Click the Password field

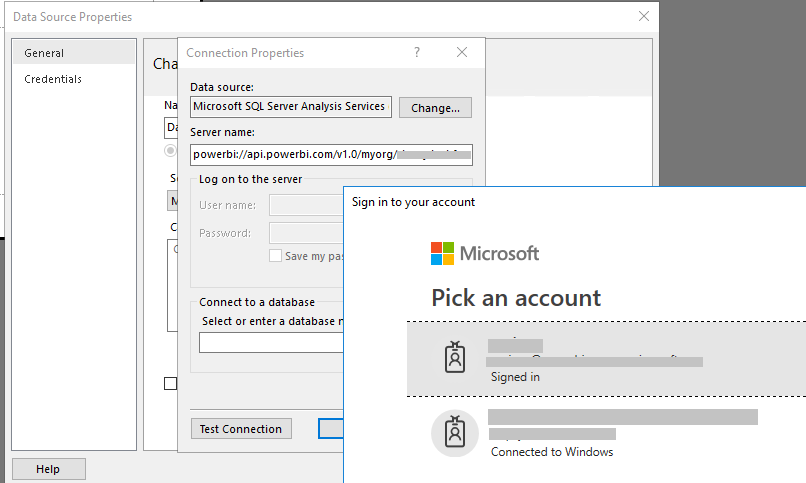tap(306, 233)
